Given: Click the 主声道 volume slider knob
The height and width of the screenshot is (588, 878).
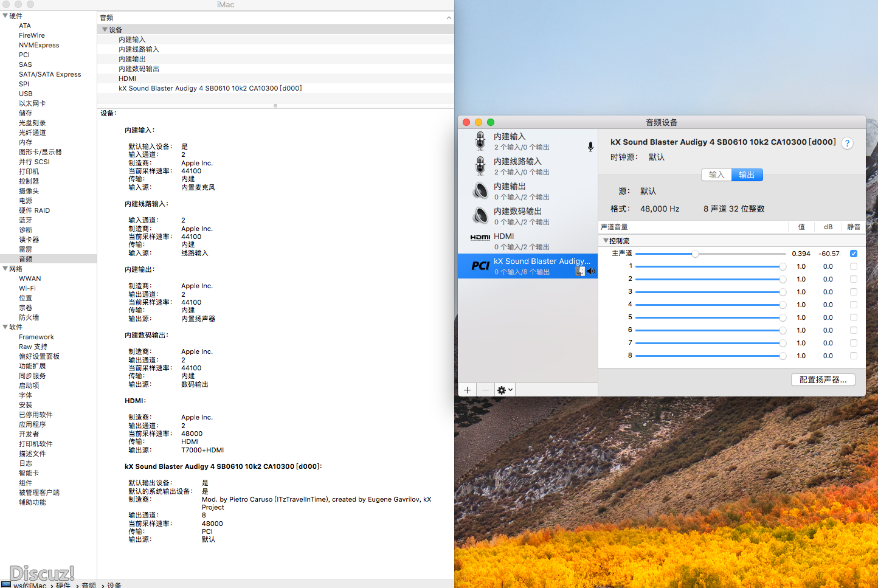Looking at the screenshot, I should (x=695, y=254).
